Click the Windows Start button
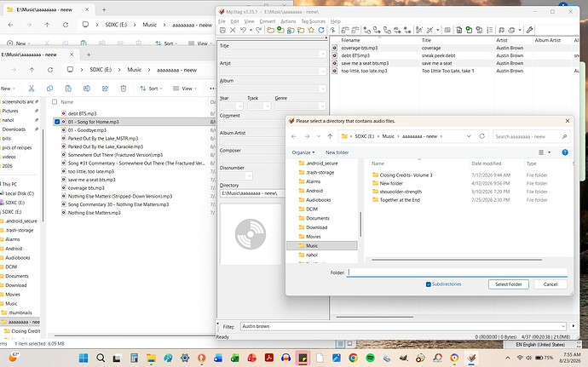Viewport: 588px width, 367px height. tap(84, 358)
